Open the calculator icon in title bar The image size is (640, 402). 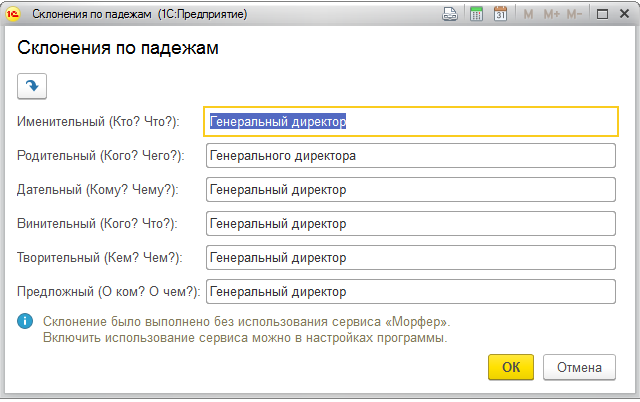[476, 14]
